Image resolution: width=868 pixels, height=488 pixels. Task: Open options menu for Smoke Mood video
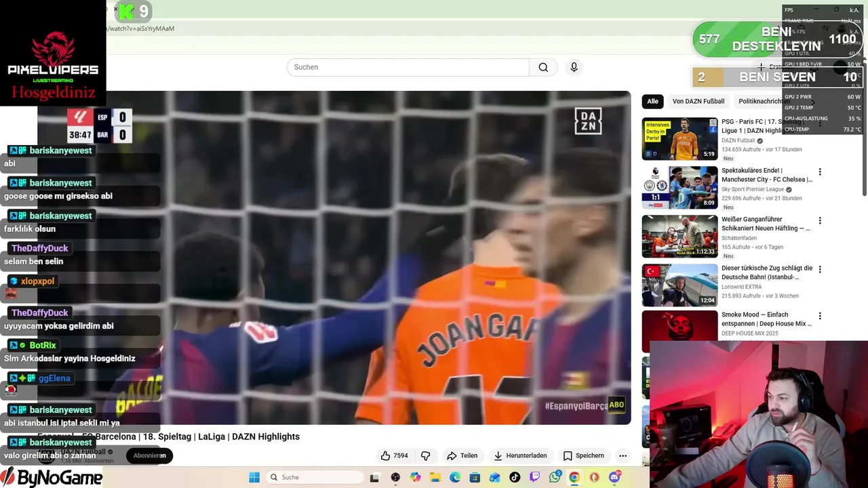pos(820,316)
